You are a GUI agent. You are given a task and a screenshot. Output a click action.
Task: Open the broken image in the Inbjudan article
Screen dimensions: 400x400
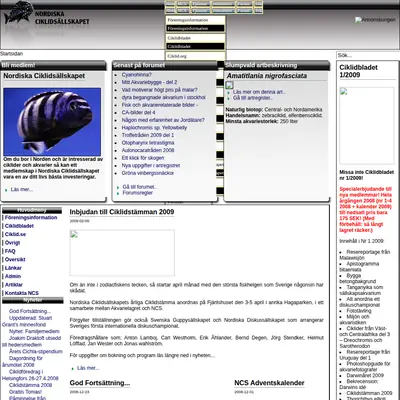coord(122,253)
